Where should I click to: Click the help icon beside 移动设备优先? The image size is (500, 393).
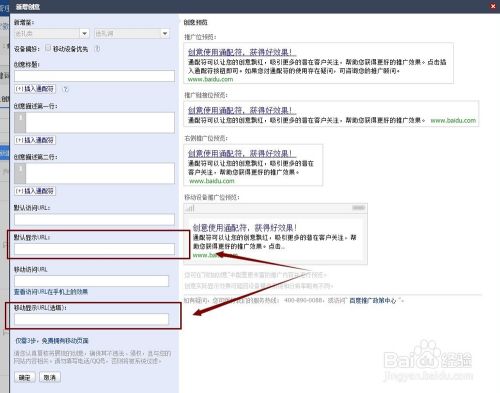point(97,49)
